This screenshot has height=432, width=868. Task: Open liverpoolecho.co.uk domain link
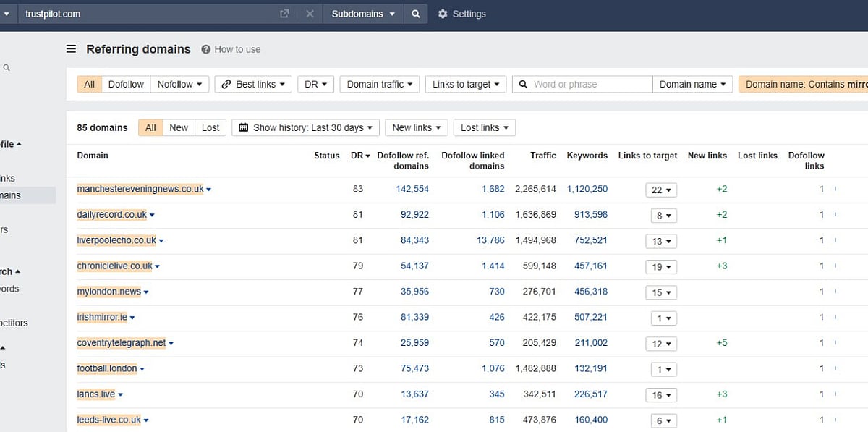tap(116, 240)
